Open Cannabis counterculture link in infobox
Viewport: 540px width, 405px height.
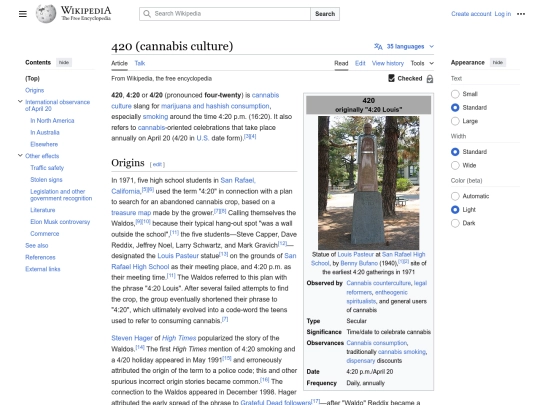pyautogui.click(x=378, y=283)
